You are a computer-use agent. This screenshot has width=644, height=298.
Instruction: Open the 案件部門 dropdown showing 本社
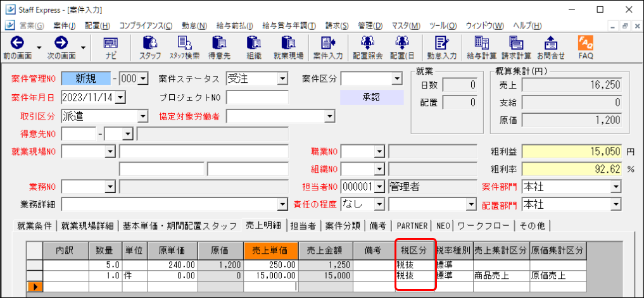pyautogui.click(x=616, y=187)
